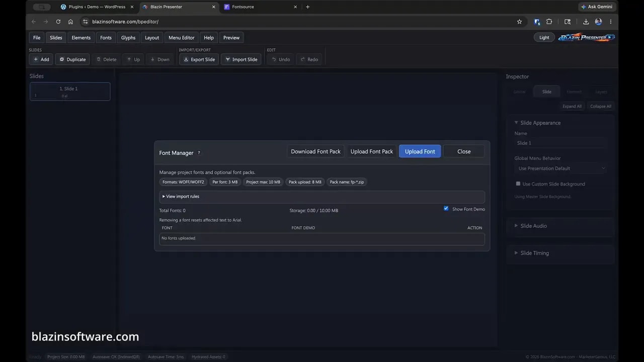Image resolution: width=644 pixels, height=362 pixels.
Task: Open the browser downloads icon
Action: point(586,22)
